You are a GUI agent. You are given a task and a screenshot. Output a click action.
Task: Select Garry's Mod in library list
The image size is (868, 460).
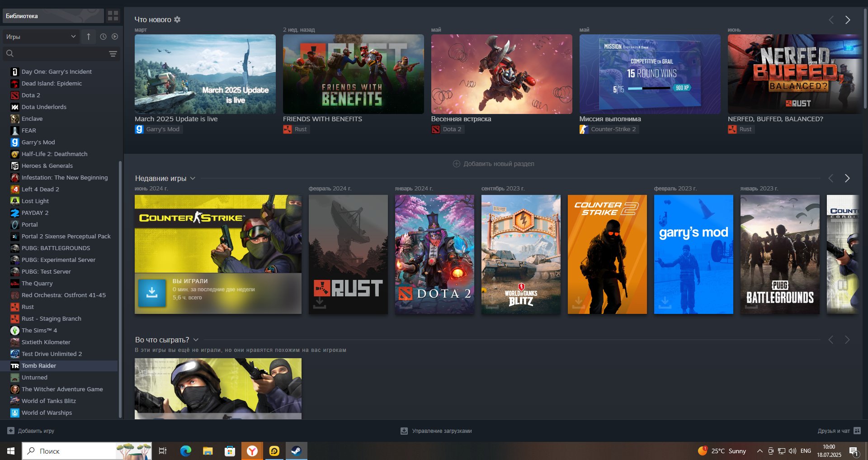tap(60, 142)
